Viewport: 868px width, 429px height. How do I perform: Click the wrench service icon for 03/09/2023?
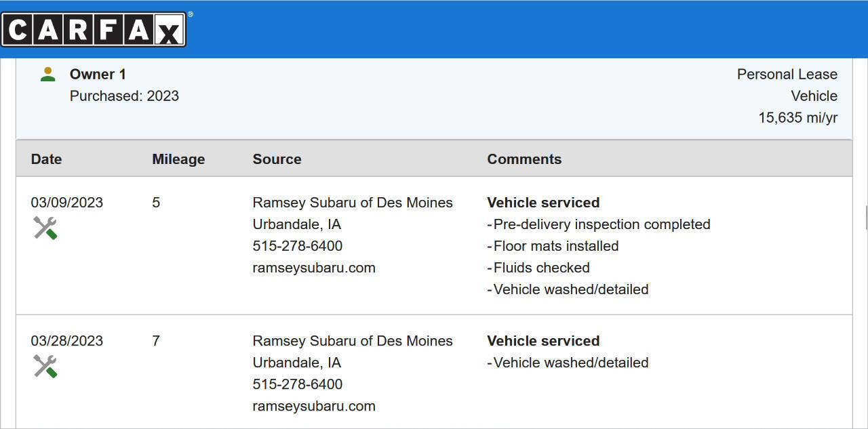[45, 228]
